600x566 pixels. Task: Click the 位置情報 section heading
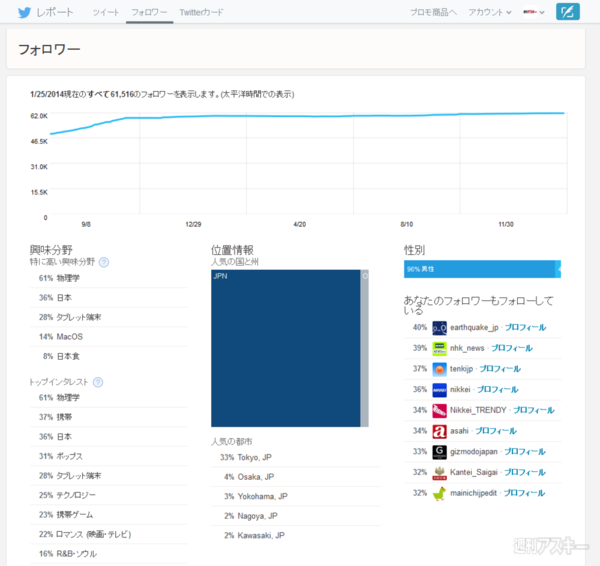point(232,250)
